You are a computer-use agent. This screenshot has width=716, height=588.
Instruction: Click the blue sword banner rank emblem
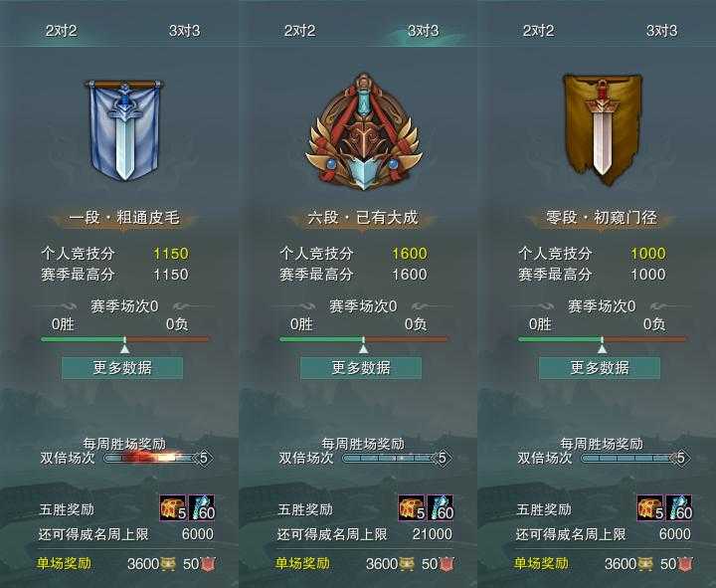[x=124, y=130]
